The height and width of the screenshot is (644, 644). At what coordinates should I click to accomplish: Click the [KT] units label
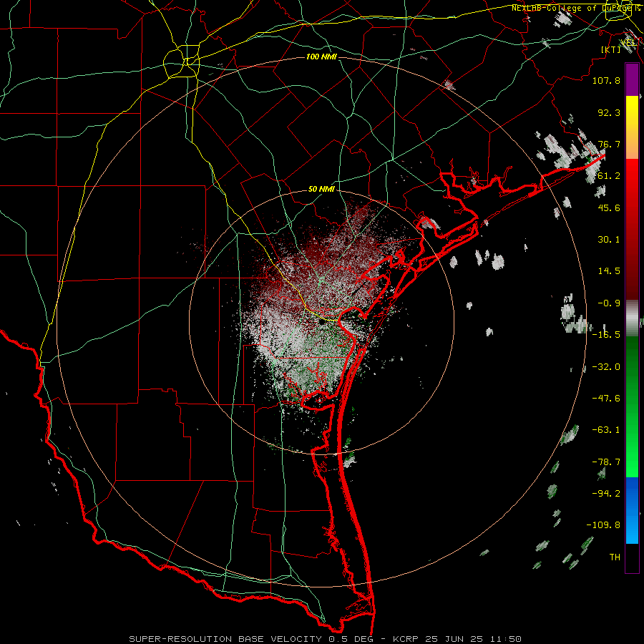[x=611, y=49]
